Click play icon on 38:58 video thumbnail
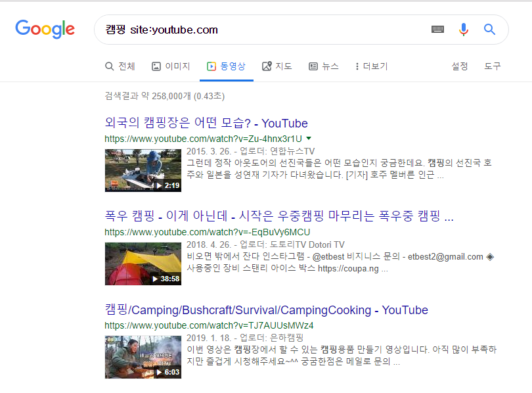532x393 pixels. pyautogui.click(x=155, y=279)
